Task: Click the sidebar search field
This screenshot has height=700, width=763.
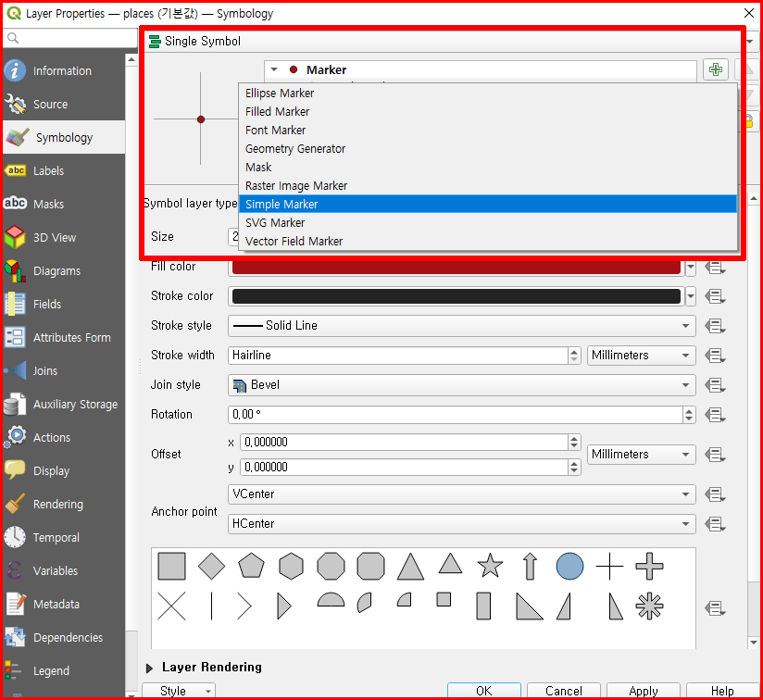Action: [70, 38]
